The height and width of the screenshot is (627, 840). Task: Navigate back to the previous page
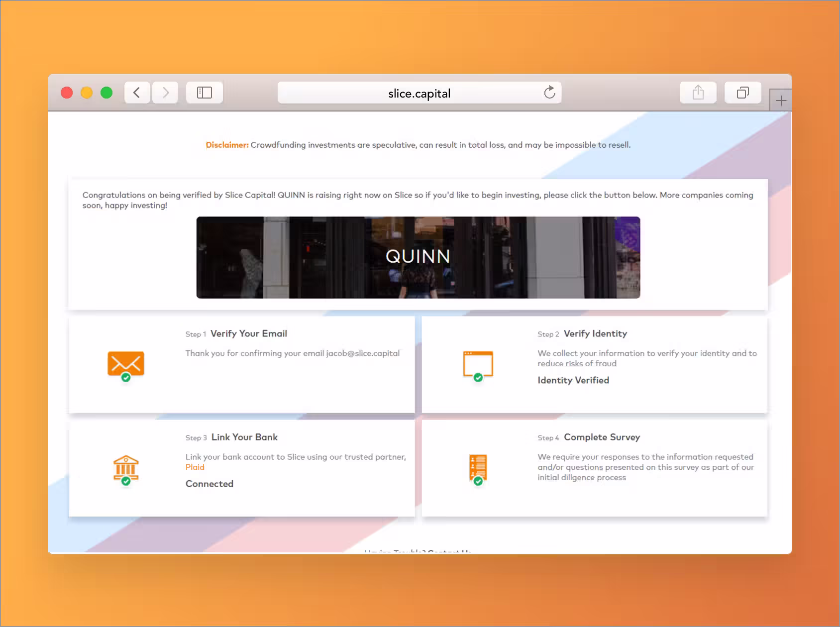(x=137, y=92)
